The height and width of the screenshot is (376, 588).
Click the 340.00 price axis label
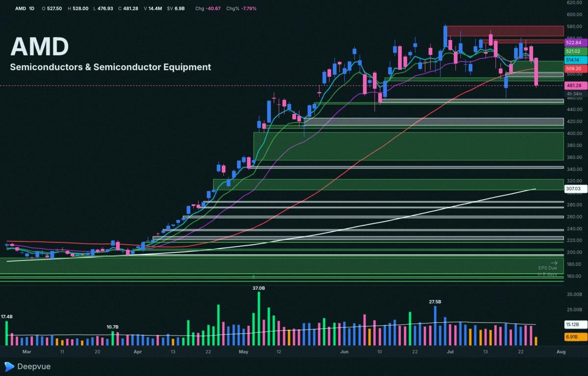coord(574,169)
